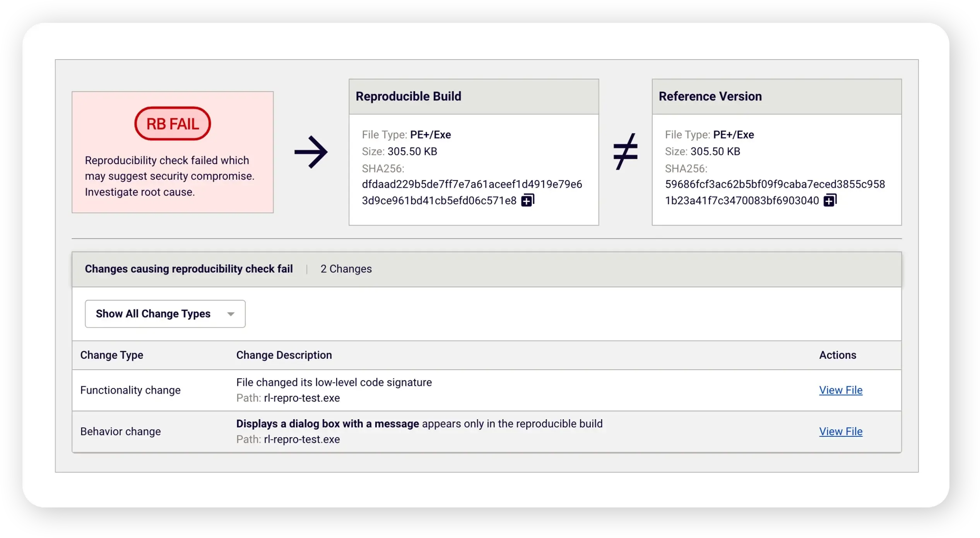Image resolution: width=980 pixels, height=538 pixels.
Task: Click the Change Description column header
Action: tap(284, 355)
